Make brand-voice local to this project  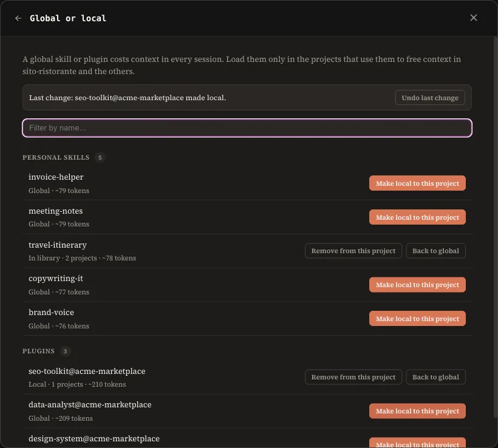417,319
